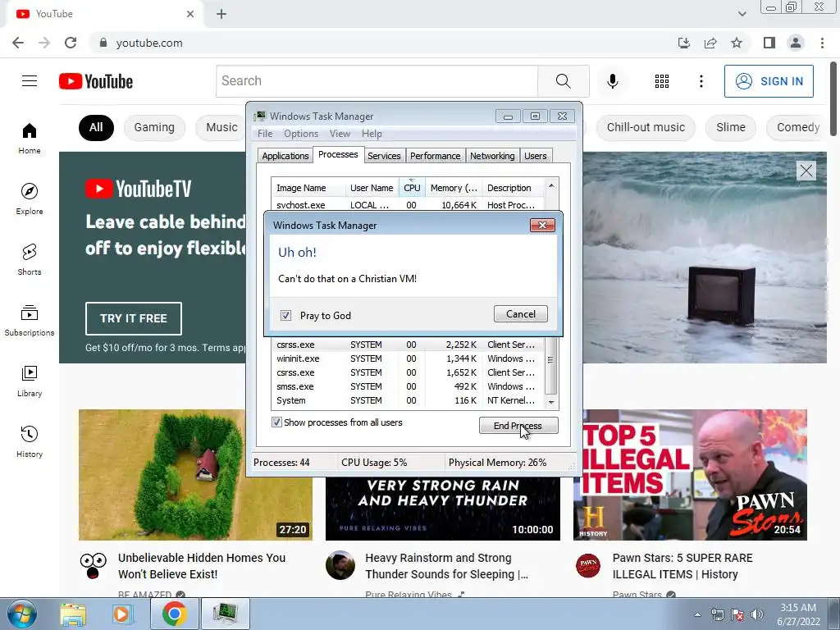Open File Explorer from taskbar

[73, 614]
